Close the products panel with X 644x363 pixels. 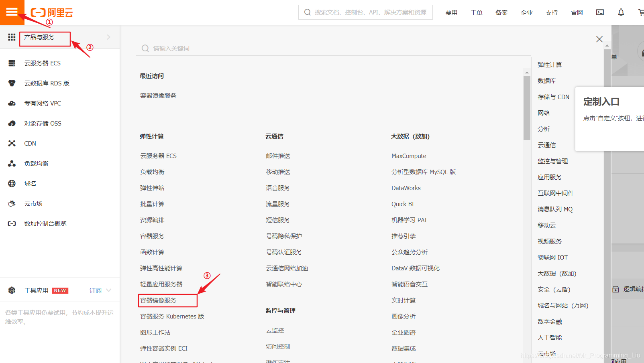599,39
